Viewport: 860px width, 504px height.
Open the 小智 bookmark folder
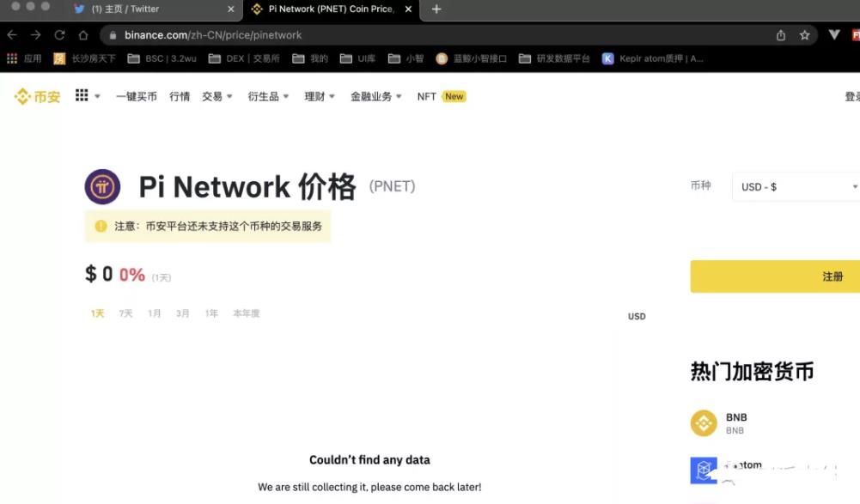pyautogui.click(x=406, y=58)
